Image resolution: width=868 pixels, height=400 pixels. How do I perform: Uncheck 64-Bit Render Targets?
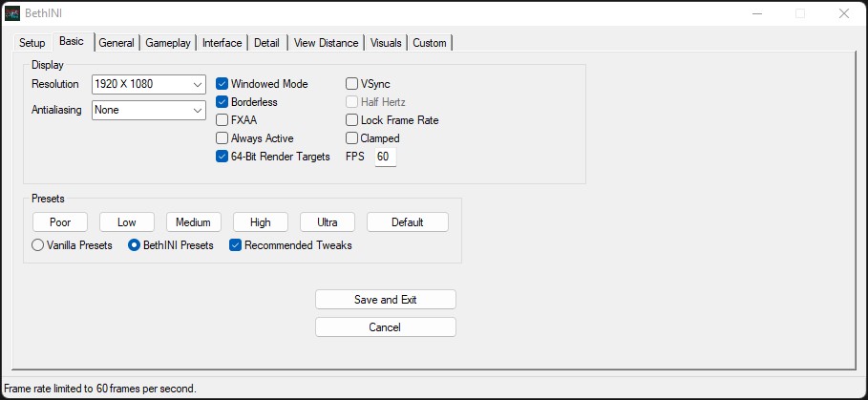(x=222, y=157)
